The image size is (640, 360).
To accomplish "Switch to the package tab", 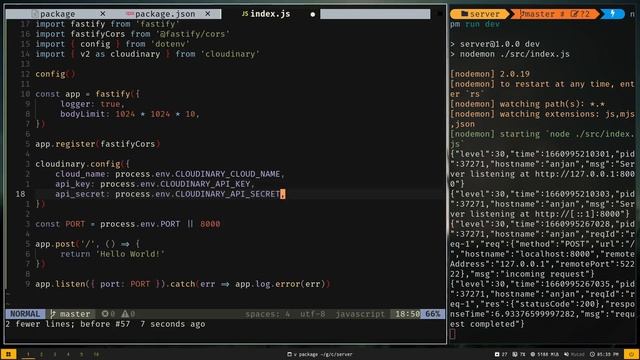I will click(x=57, y=14).
